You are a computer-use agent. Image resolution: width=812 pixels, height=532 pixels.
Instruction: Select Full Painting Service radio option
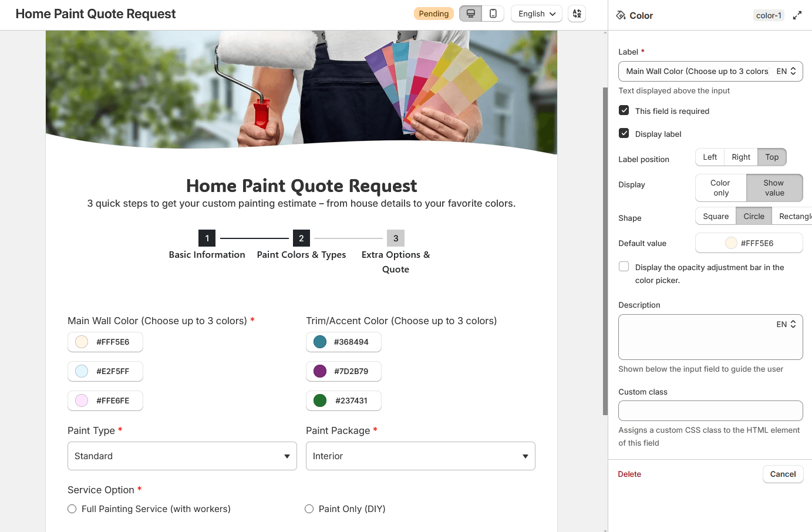click(x=72, y=509)
